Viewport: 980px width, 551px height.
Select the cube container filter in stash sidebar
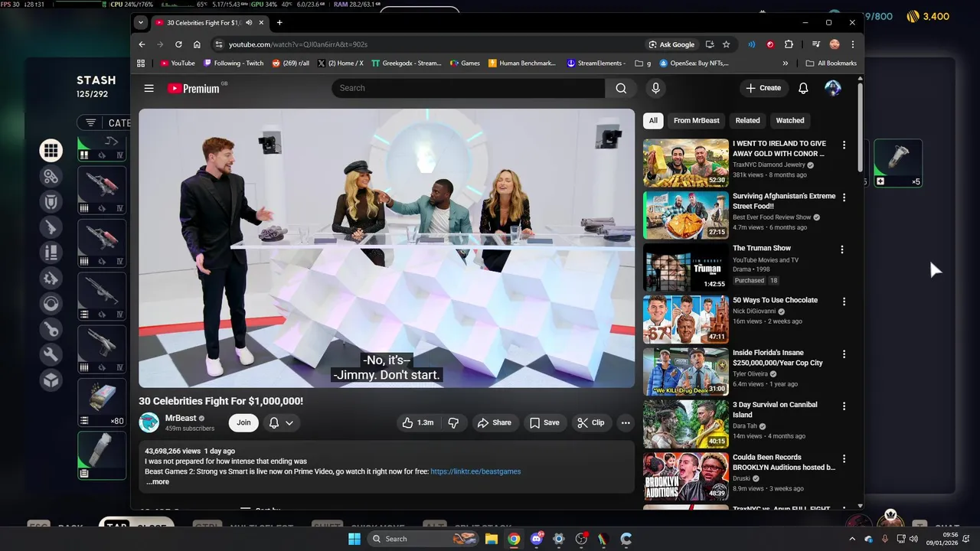pyautogui.click(x=51, y=380)
